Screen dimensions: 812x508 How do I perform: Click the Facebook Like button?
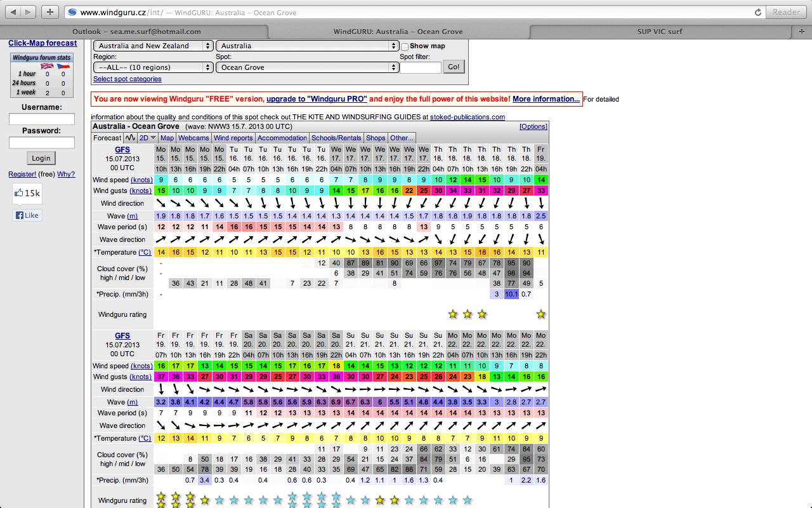click(x=27, y=215)
